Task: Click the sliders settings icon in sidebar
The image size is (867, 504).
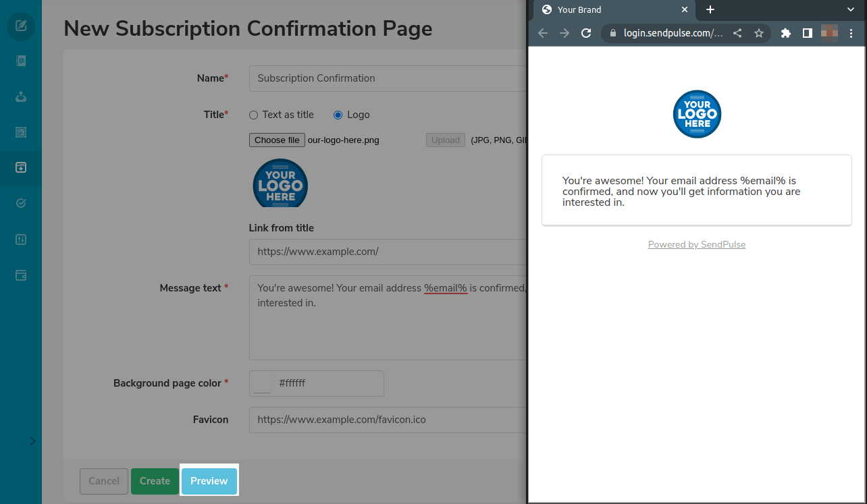Action: pyautogui.click(x=21, y=240)
